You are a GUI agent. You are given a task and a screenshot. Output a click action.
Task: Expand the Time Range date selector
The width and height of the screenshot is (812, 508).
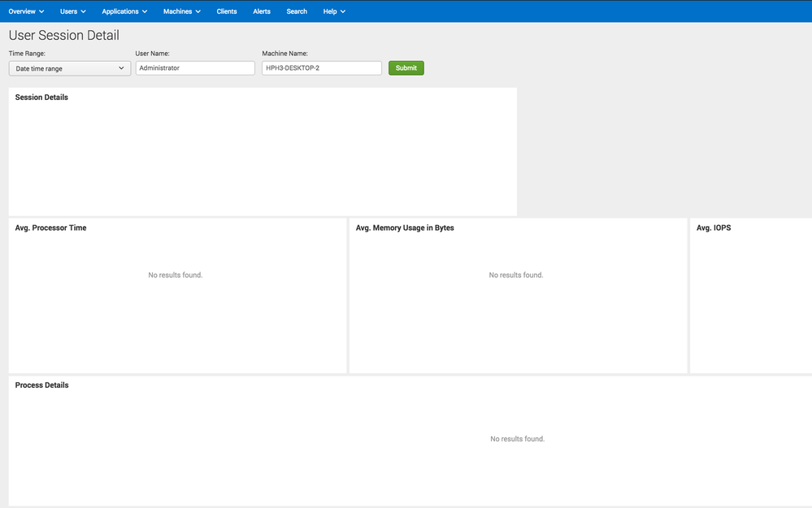coord(70,68)
